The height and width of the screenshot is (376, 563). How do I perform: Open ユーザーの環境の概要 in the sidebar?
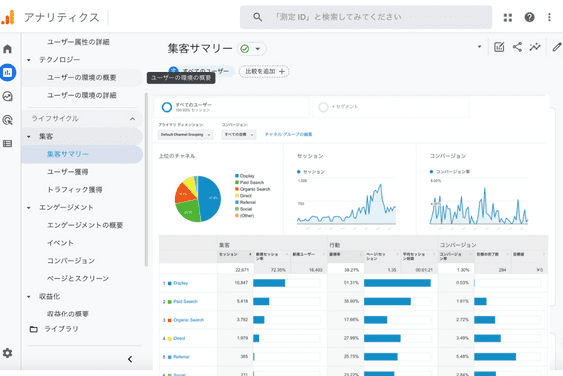pyautogui.click(x=82, y=78)
